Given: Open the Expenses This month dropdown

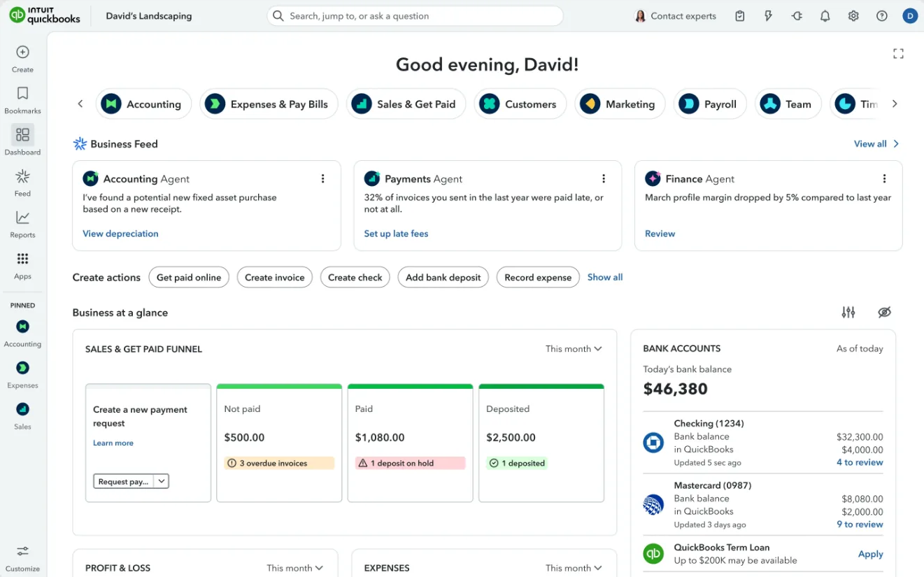Looking at the screenshot, I should click(574, 568).
